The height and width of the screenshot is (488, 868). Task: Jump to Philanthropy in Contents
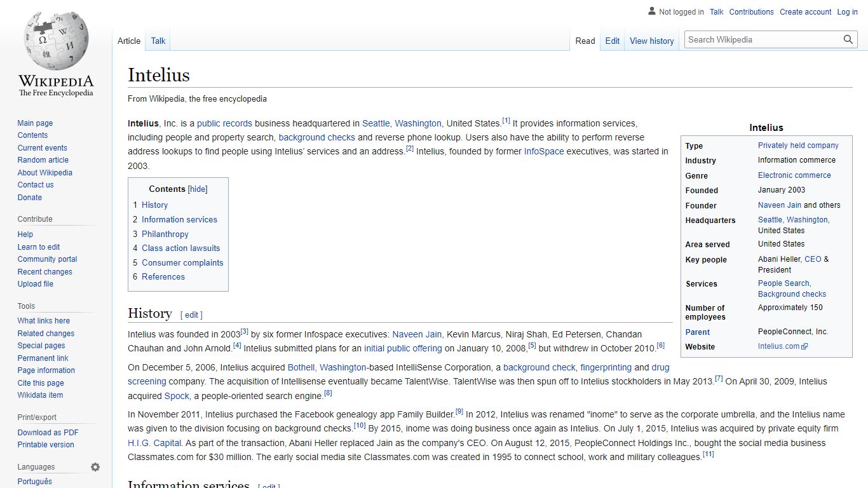[x=165, y=234]
